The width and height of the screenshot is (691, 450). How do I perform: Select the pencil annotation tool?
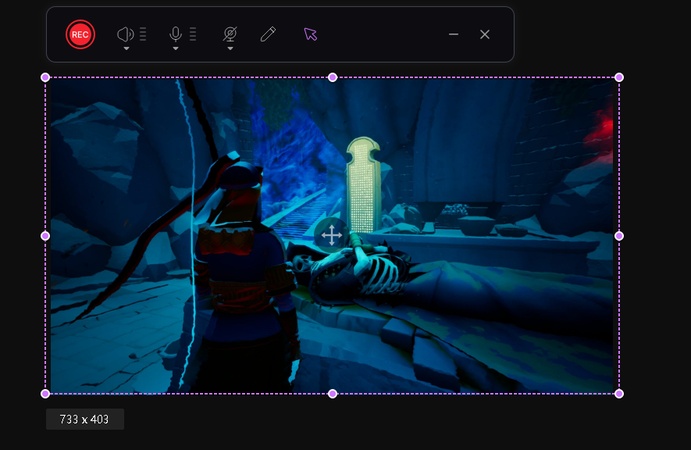click(x=267, y=34)
